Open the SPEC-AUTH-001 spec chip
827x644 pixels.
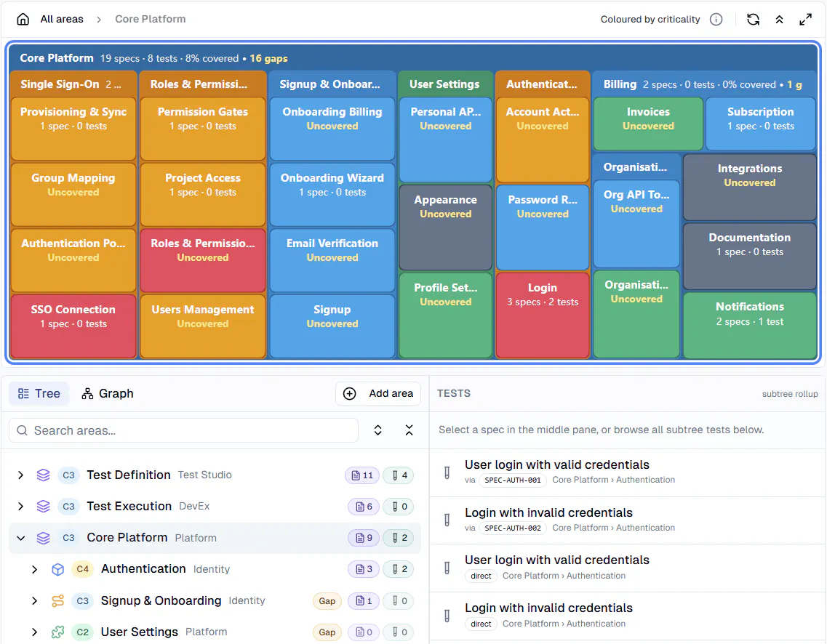[x=513, y=480]
